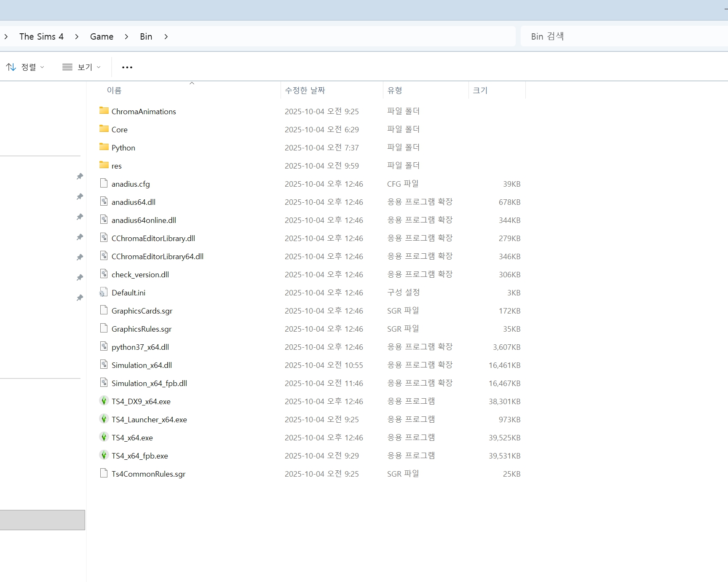Viewport: 728px width, 582px height.
Task: Click the sort direction arrow above 이름 column
Action: tap(192, 83)
